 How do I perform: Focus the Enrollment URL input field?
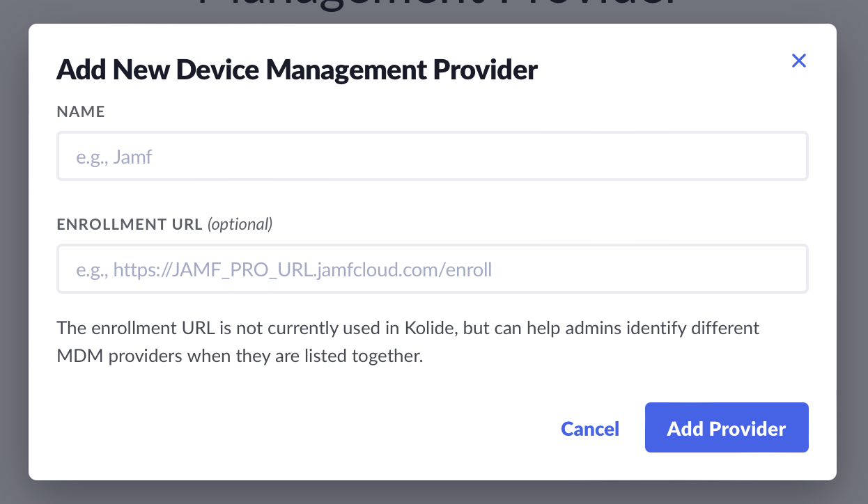[432, 269]
